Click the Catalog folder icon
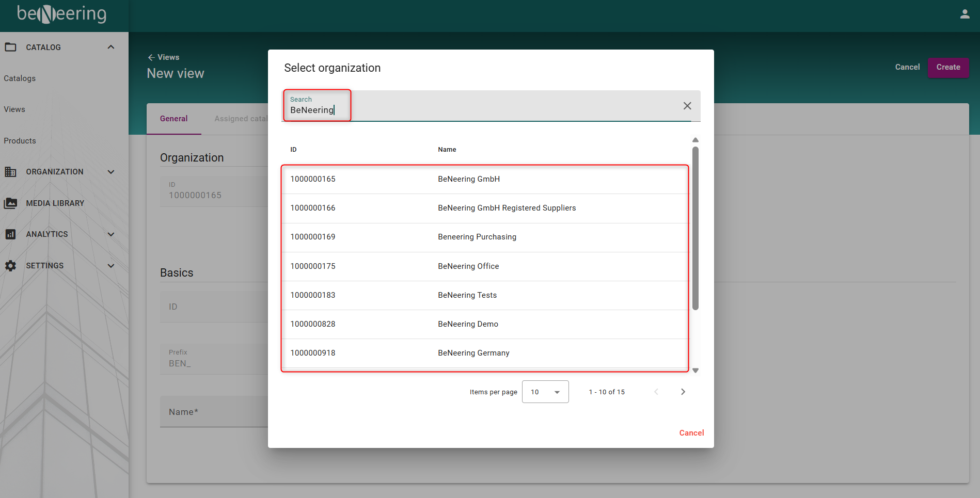980x498 pixels. [x=10, y=47]
